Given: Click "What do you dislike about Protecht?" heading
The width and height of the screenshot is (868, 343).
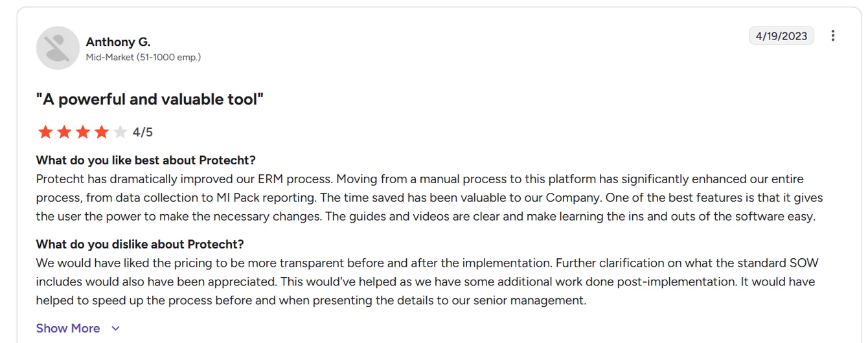Looking at the screenshot, I should pos(140,244).
